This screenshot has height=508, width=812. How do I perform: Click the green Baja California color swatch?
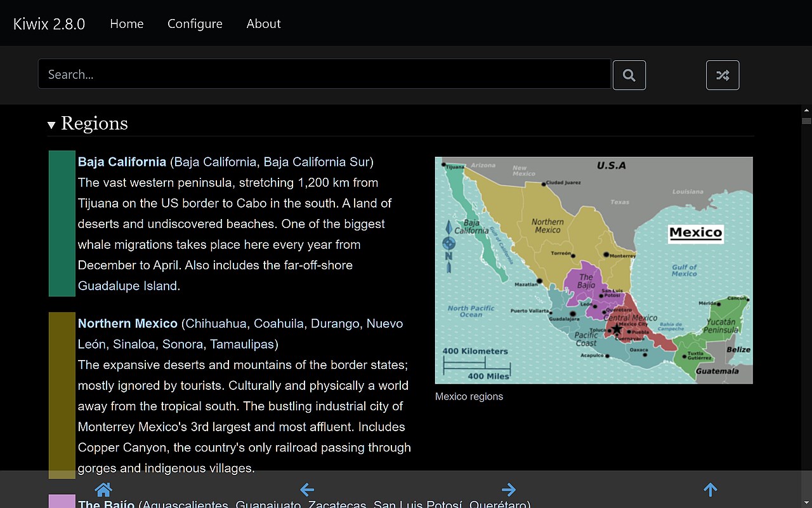click(x=62, y=224)
